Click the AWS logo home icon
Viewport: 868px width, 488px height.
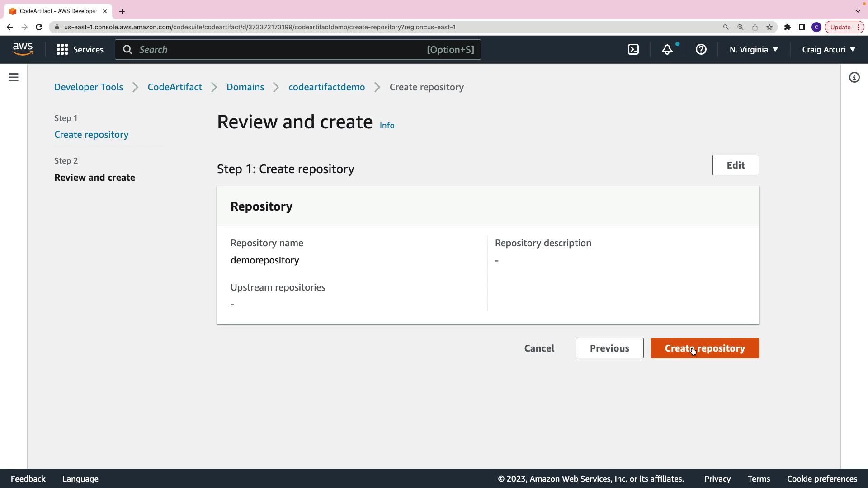(x=23, y=49)
